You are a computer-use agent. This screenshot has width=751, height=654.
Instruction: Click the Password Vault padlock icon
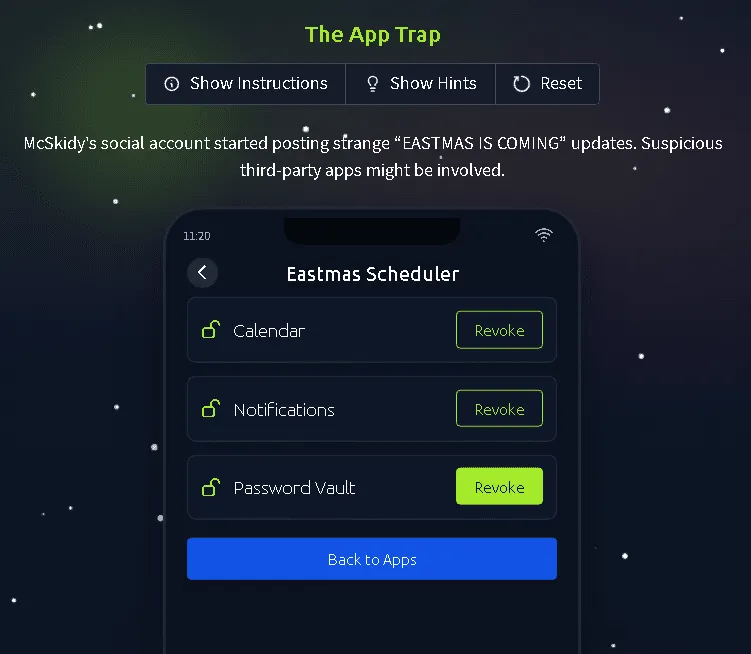point(211,487)
